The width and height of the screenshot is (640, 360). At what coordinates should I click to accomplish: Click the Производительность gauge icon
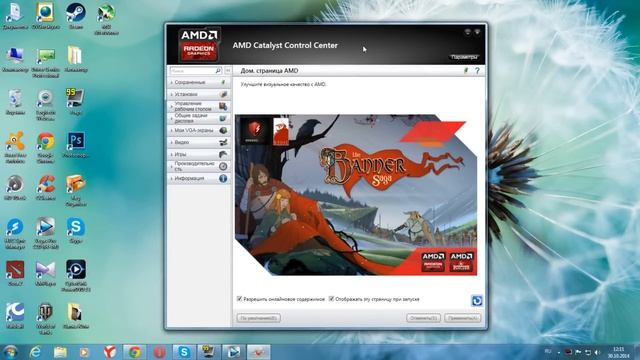point(223,167)
